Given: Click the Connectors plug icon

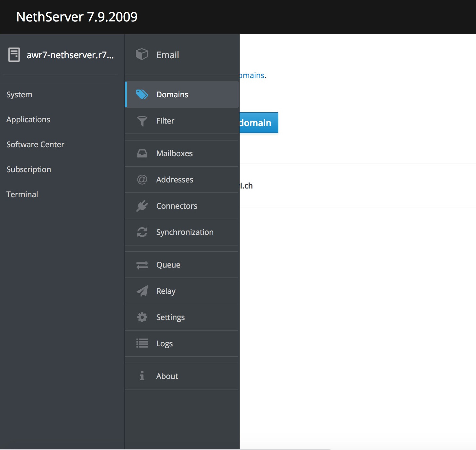Looking at the screenshot, I should point(142,206).
